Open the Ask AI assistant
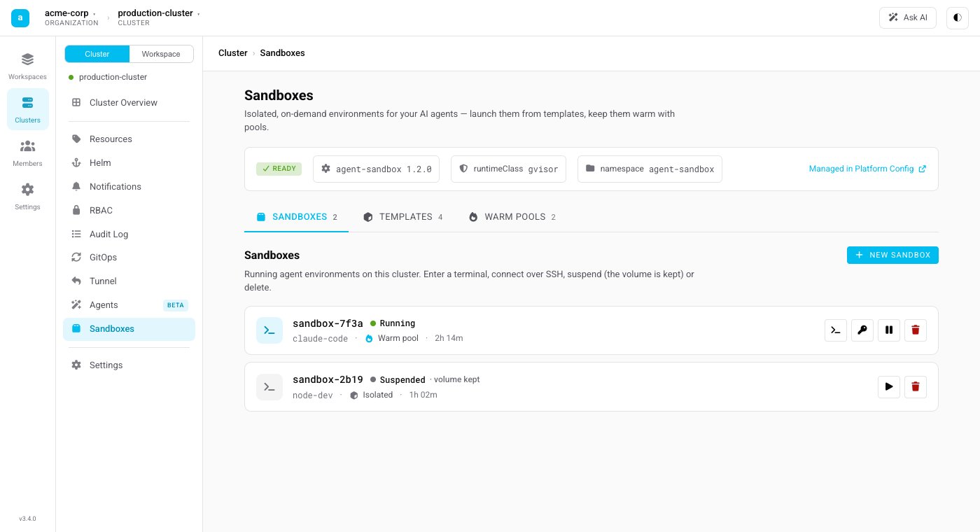The width and height of the screenshot is (980, 532). (908, 17)
